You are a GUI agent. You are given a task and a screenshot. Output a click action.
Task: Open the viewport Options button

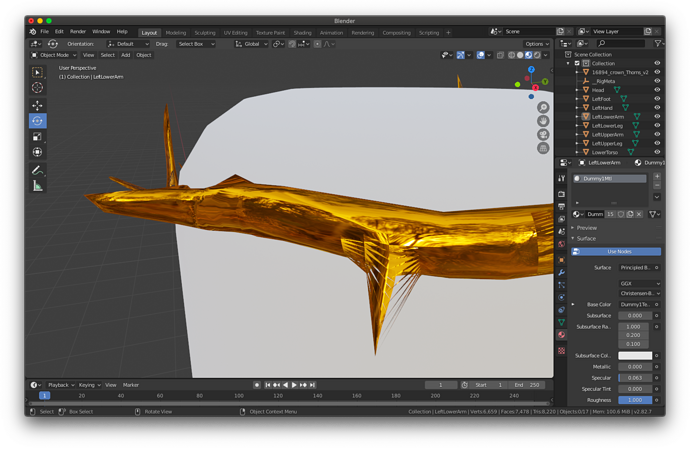(x=537, y=44)
